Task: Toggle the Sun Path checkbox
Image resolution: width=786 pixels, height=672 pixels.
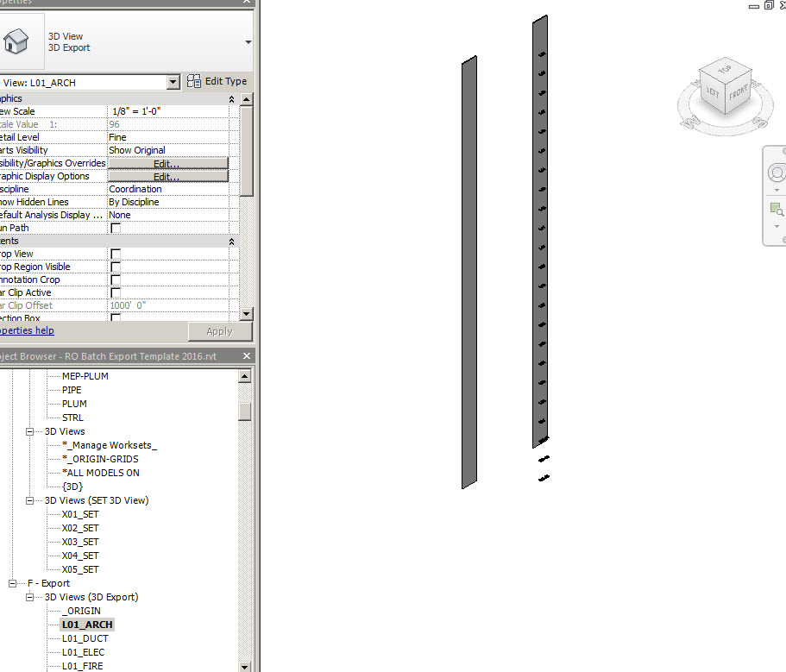Action: [116, 228]
